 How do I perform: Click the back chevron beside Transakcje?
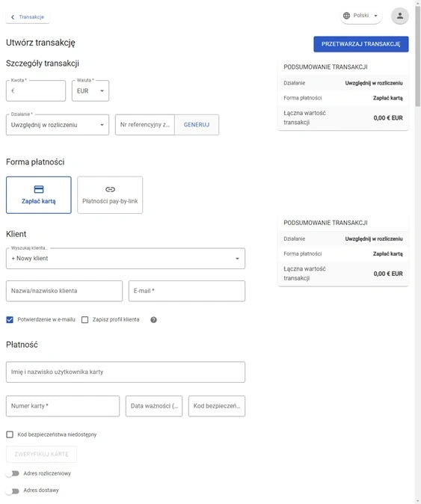[13, 17]
